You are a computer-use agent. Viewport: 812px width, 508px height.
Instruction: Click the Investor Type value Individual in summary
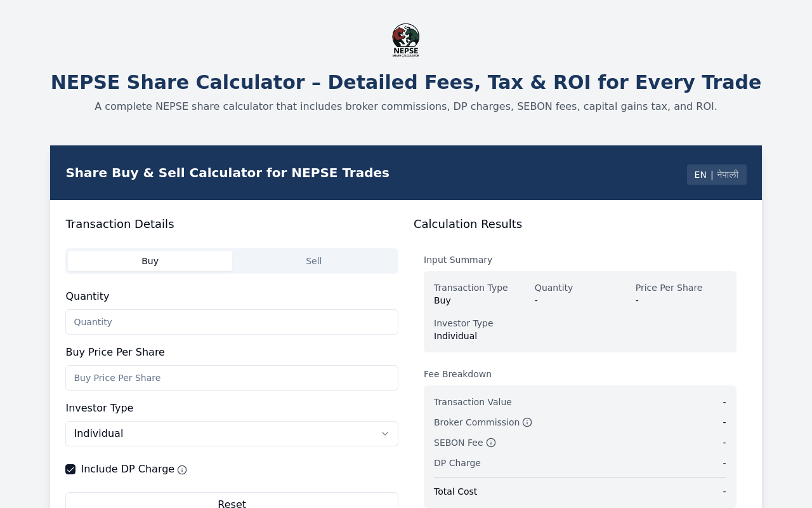pyautogui.click(x=455, y=336)
